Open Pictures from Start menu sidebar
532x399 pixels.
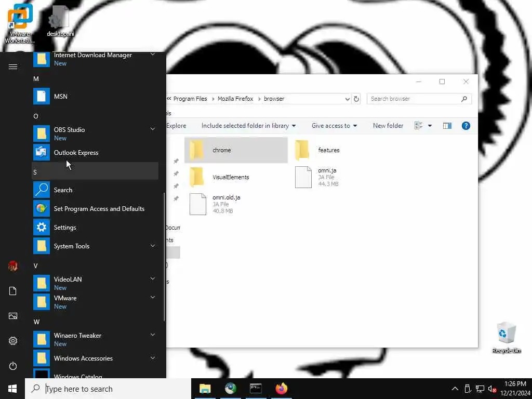[12, 316]
